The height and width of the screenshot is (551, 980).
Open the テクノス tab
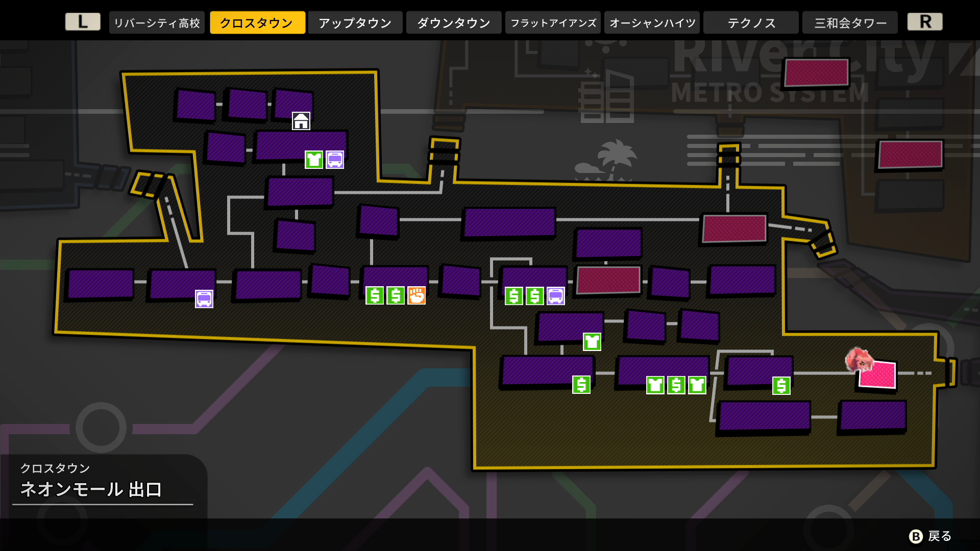[751, 22]
